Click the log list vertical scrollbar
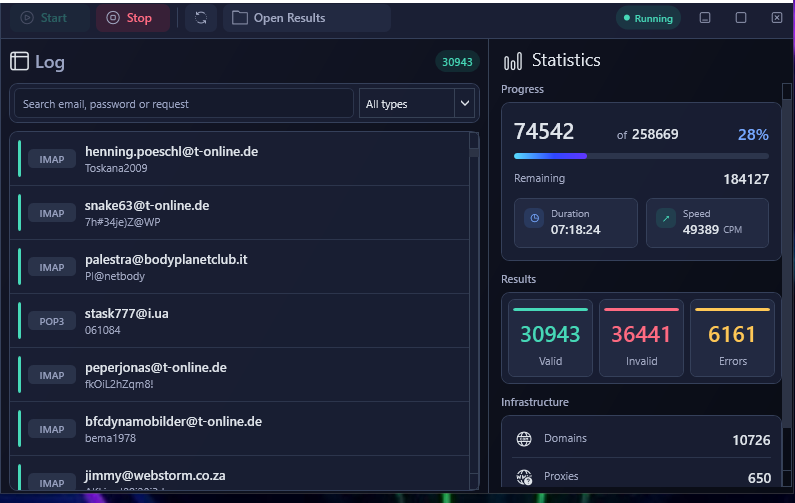This screenshot has width=795, height=503. click(x=474, y=310)
